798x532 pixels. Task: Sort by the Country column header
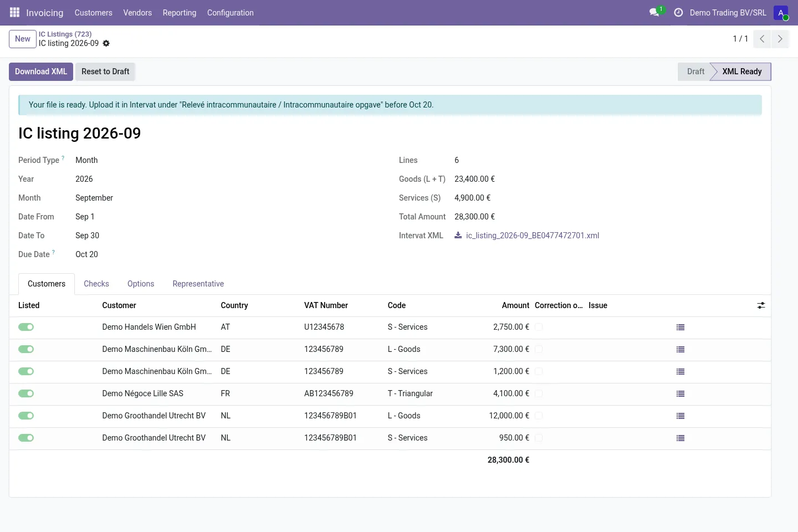[234, 305]
